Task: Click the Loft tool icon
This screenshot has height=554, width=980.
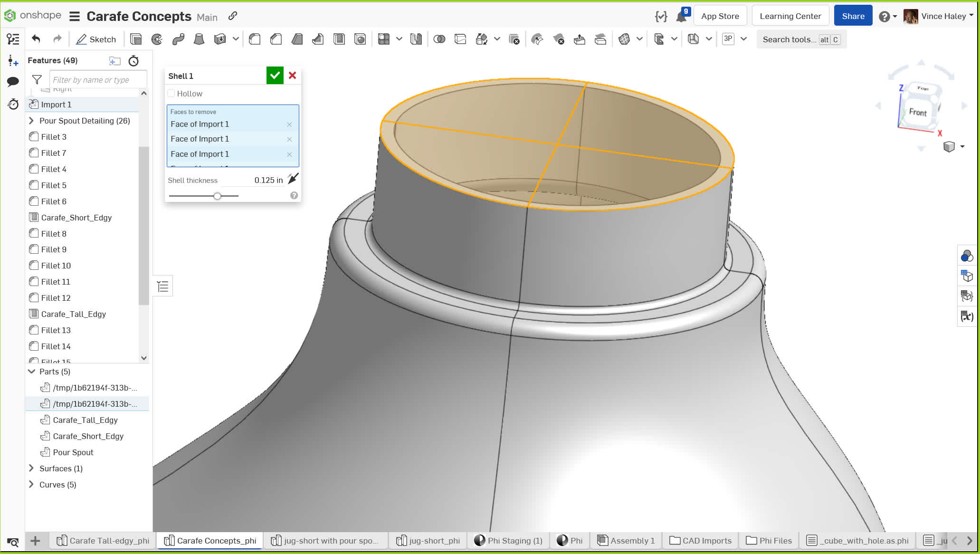Action: [199, 39]
